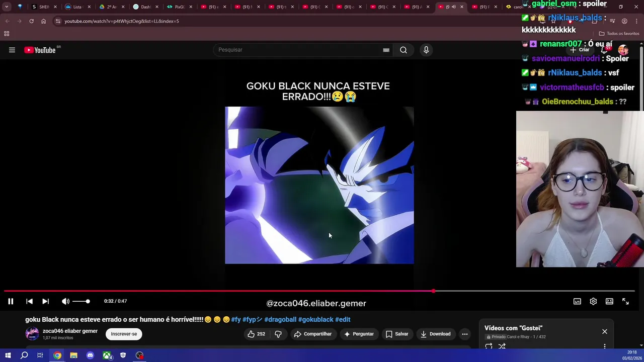Open File Explorer from the taskbar
Viewport: 644px width, 362px height.
point(73,355)
